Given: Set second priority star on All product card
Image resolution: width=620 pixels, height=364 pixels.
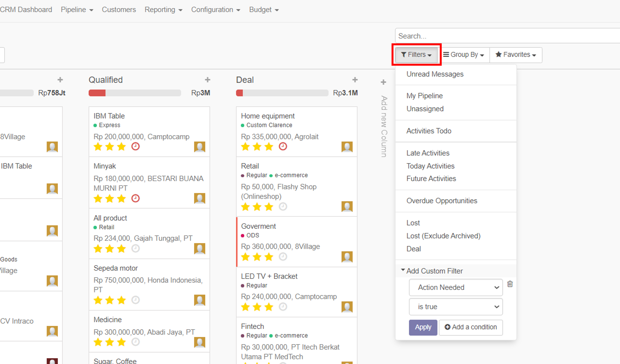Looking at the screenshot, I should click(110, 248).
